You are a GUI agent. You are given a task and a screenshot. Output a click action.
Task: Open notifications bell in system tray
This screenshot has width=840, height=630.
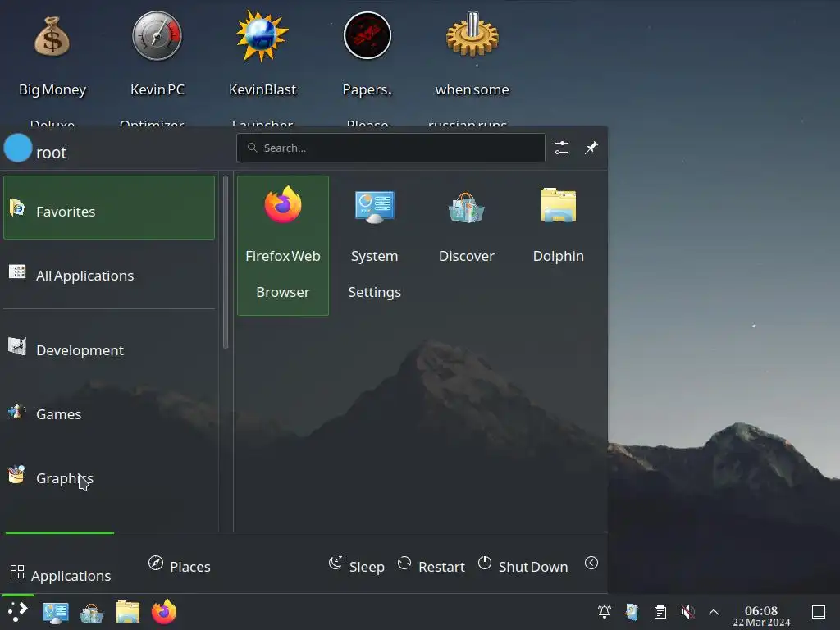click(605, 611)
